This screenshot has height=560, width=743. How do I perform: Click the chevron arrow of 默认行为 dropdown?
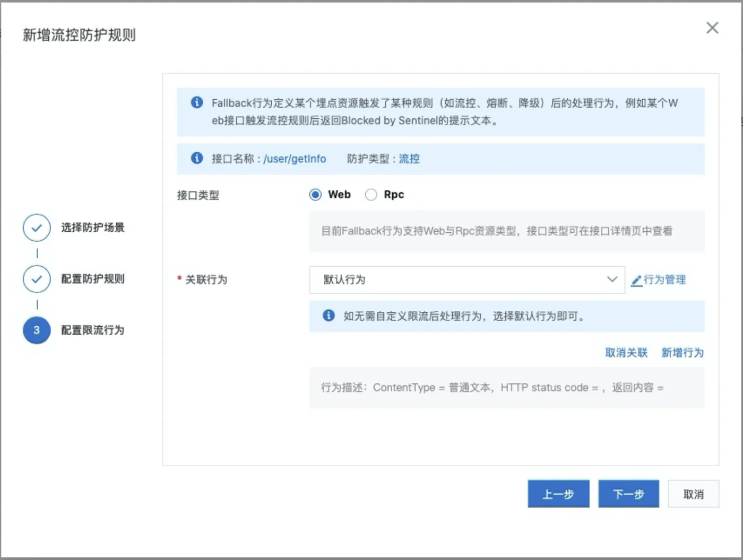click(x=612, y=279)
